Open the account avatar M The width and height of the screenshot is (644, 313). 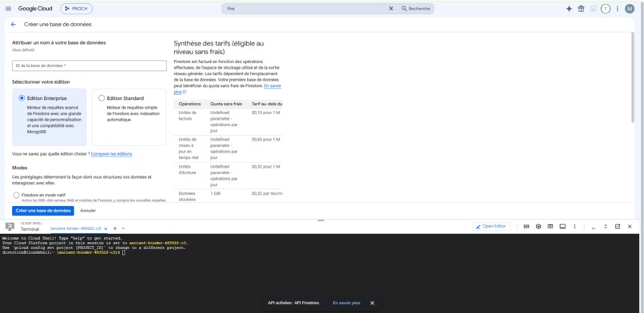(630, 9)
